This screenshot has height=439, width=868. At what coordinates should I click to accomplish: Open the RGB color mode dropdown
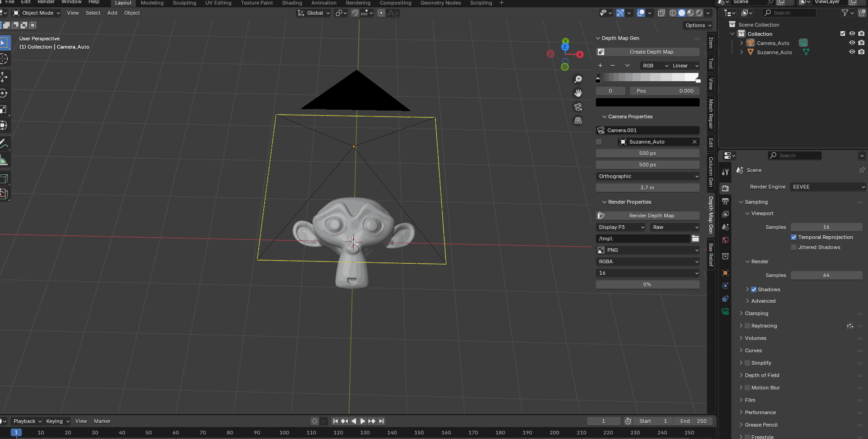click(655, 66)
